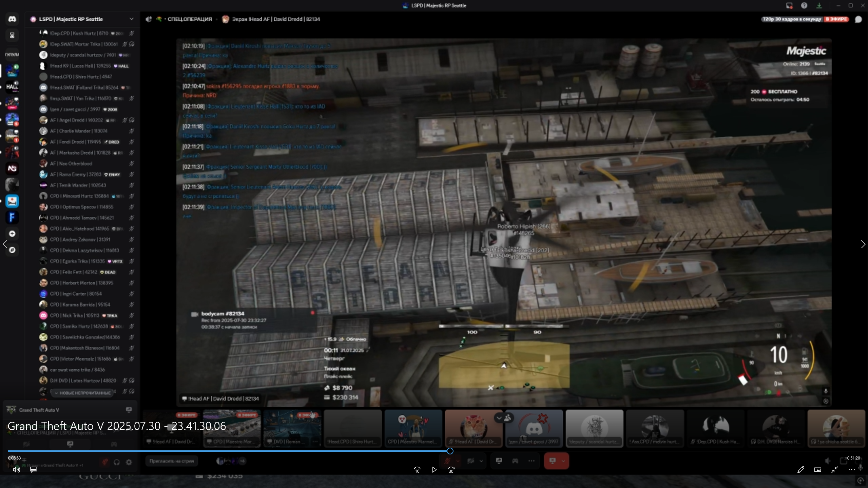
Task: Expand the LSPD | Majestic RP Seattle server menu
Action: coord(131,19)
